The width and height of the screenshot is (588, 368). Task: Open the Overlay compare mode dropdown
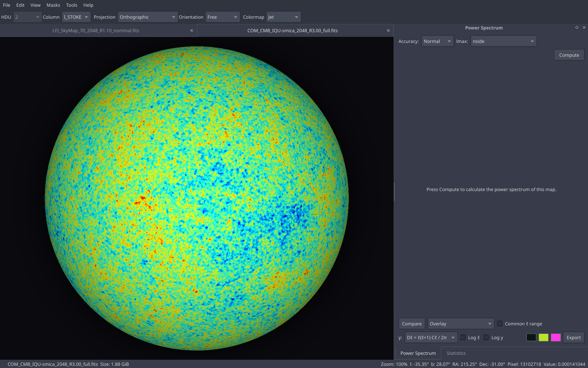[x=461, y=324]
